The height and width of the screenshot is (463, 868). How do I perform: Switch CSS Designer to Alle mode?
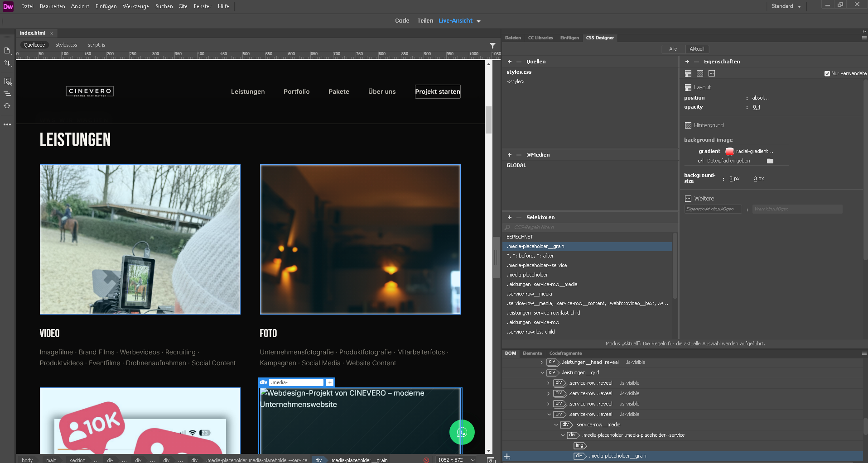pos(673,49)
